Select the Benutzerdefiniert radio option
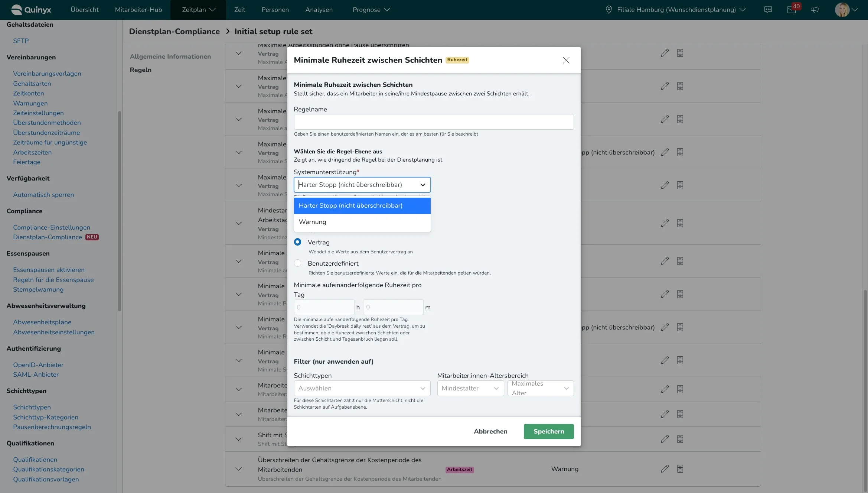Image resolution: width=868 pixels, height=493 pixels. [297, 263]
